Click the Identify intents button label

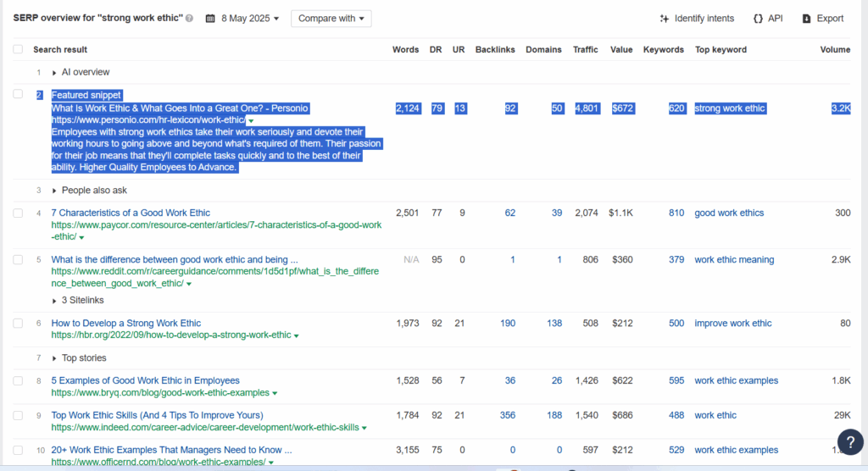coord(704,19)
